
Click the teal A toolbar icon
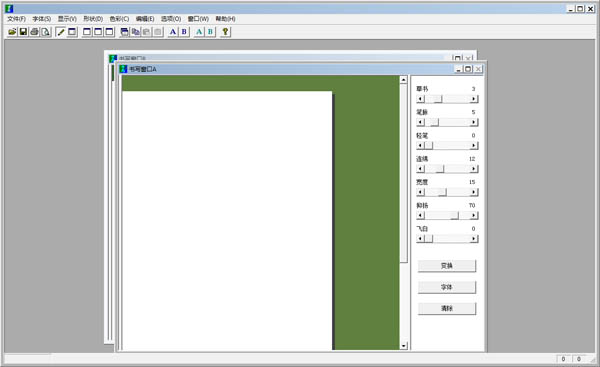[199, 32]
